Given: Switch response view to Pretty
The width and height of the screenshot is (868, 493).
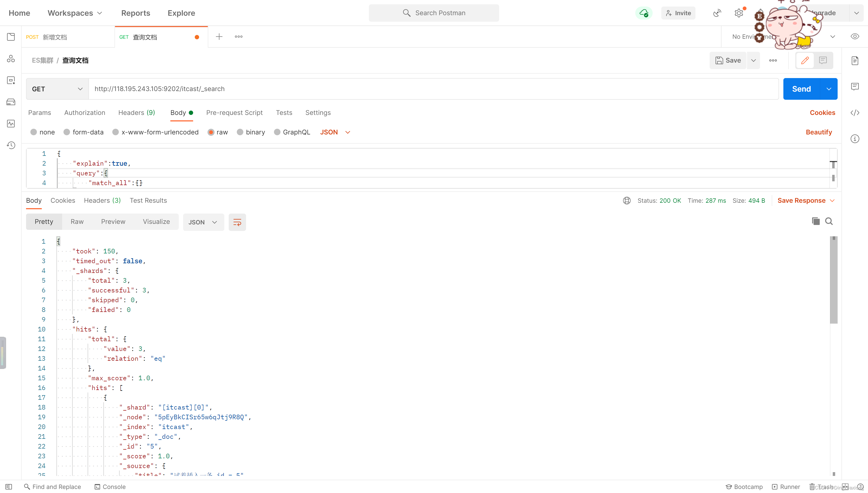Looking at the screenshot, I should click(x=44, y=221).
